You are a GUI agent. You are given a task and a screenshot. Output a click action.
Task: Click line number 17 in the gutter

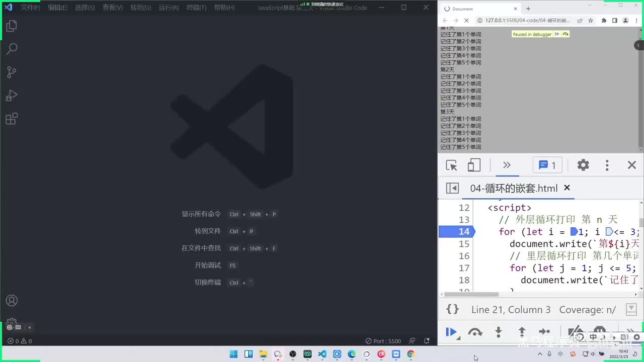click(464, 268)
